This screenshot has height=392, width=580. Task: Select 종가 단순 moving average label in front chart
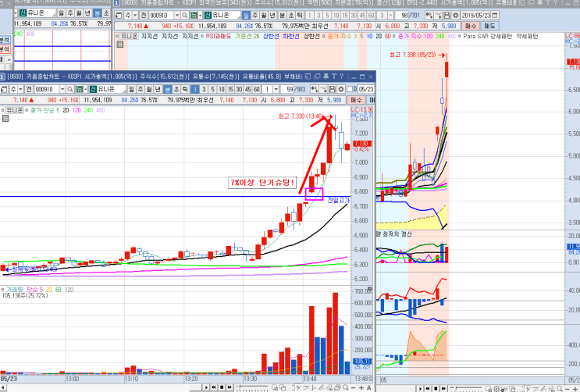(42, 110)
